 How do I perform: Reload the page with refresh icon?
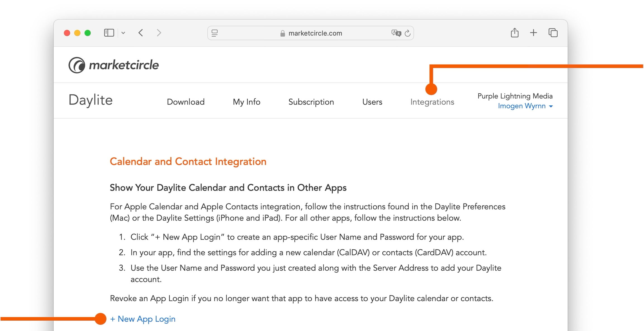coord(408,33)
